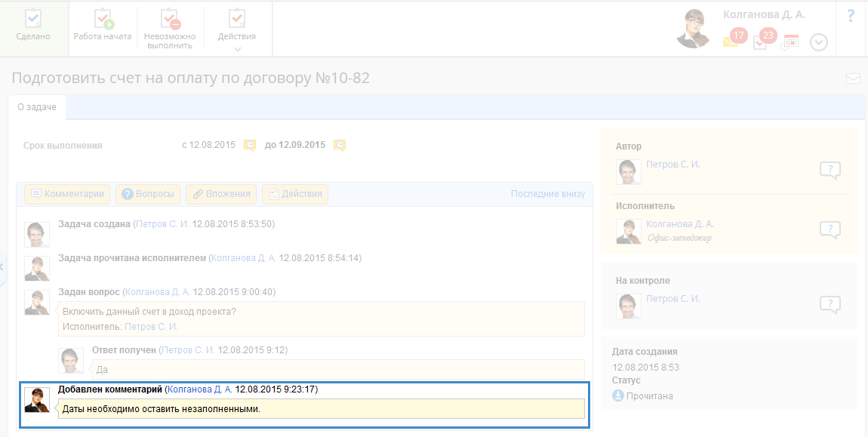
Task: Click clock icon next to до 12.09.2015
Action: tap(340, 145)
